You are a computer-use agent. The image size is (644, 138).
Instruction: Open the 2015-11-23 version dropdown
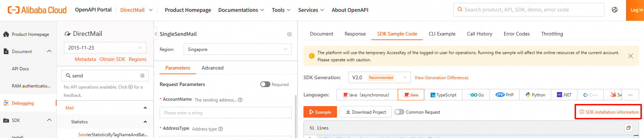tap(105, 48)
